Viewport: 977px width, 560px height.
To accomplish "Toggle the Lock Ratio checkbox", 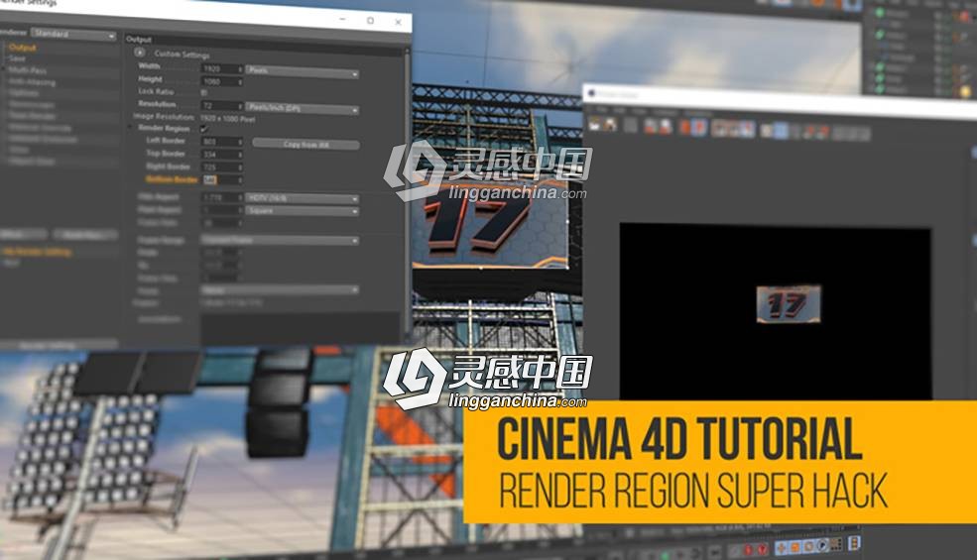I will click(203, 92).
